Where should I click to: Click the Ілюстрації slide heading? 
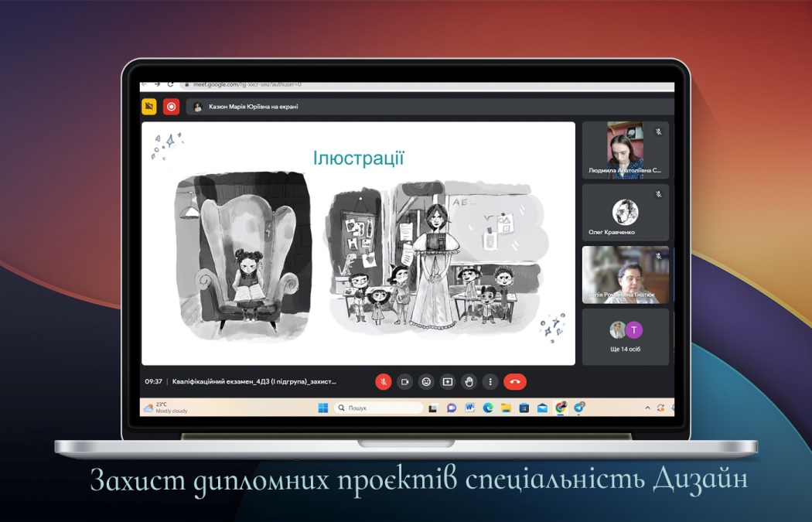(x=358, y=158)
